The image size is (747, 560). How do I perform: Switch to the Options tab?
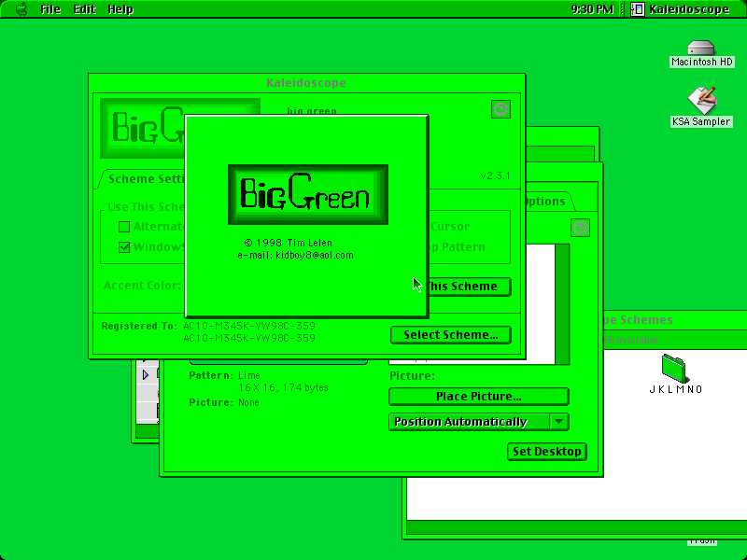pyautogui.click(x=546, y=202)
